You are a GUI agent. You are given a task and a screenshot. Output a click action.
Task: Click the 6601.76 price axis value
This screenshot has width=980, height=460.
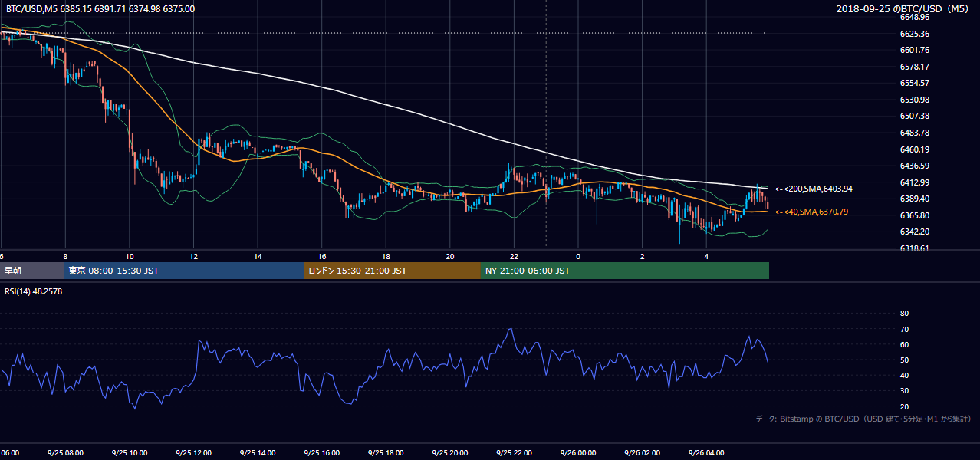pyautogui.click(x=915, y=51)
